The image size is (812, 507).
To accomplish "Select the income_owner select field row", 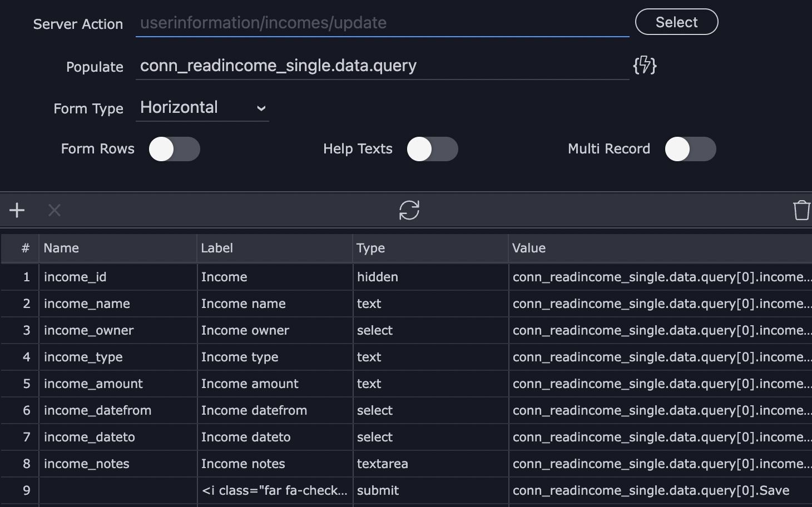I will point(117,330).
